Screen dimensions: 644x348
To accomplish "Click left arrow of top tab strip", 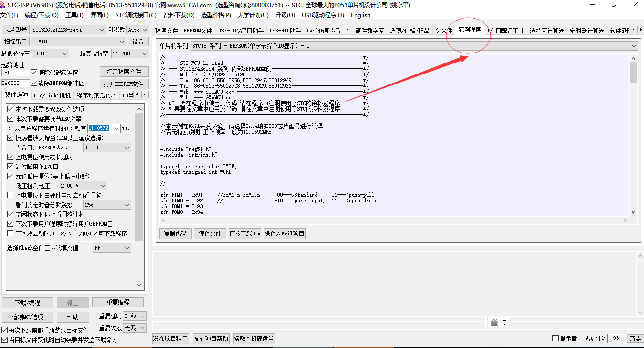I will [x=634, y=30].
